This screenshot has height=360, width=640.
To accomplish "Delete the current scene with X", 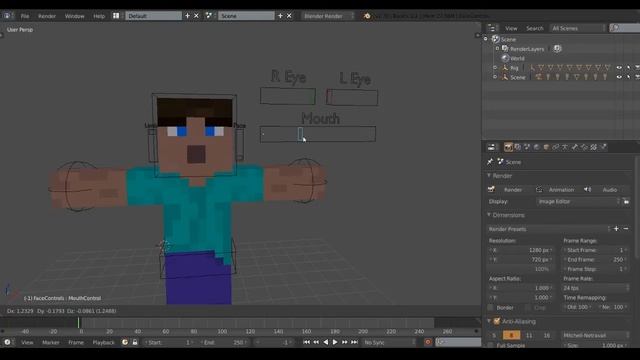I will 289,16.
